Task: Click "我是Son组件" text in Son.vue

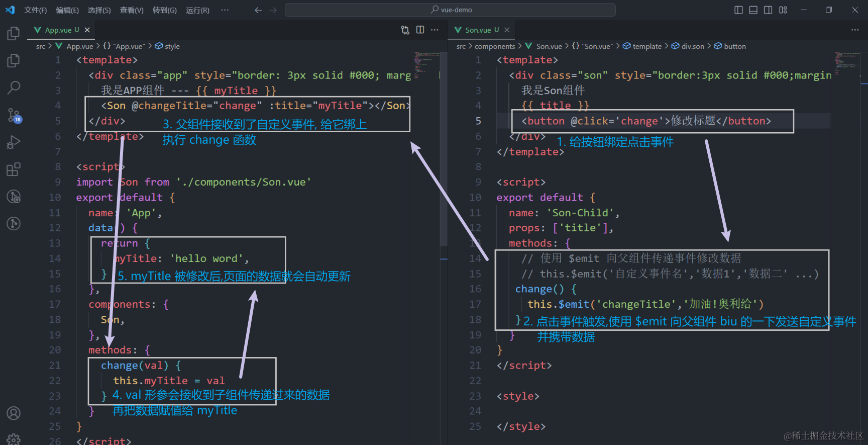Action: coord(553,91)
